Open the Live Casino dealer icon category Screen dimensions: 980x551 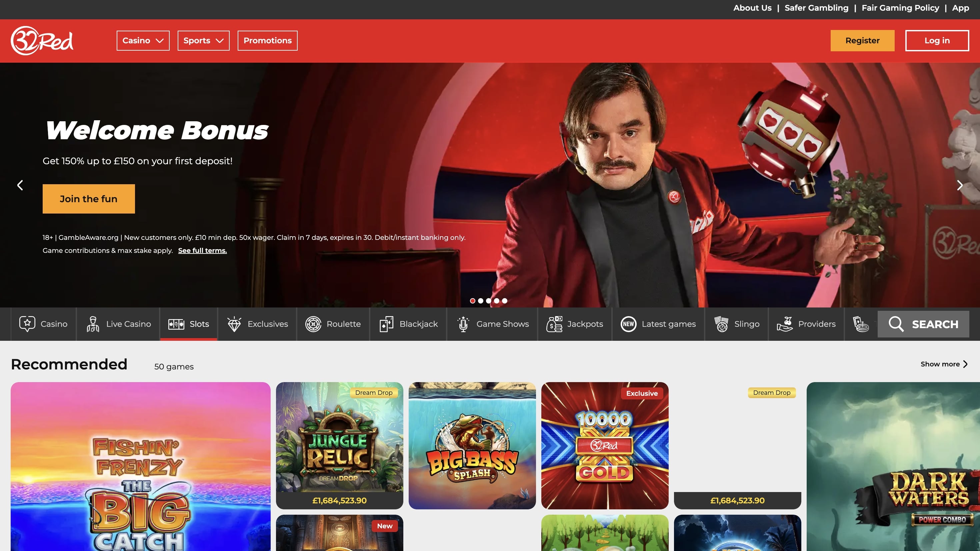pyautogui.click(x=92, y=324)
